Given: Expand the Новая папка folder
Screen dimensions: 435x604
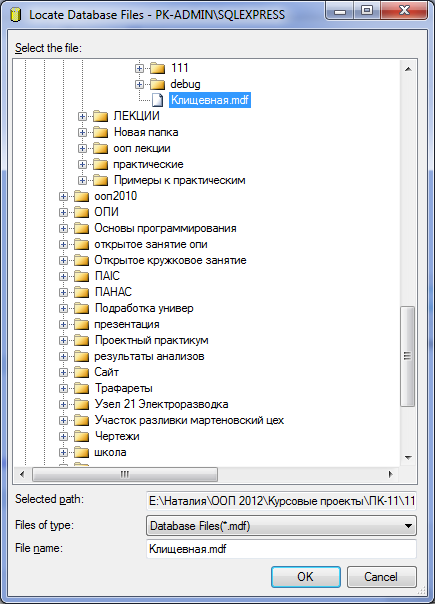Looking at the screenshot, I should [x=82, y=133].
